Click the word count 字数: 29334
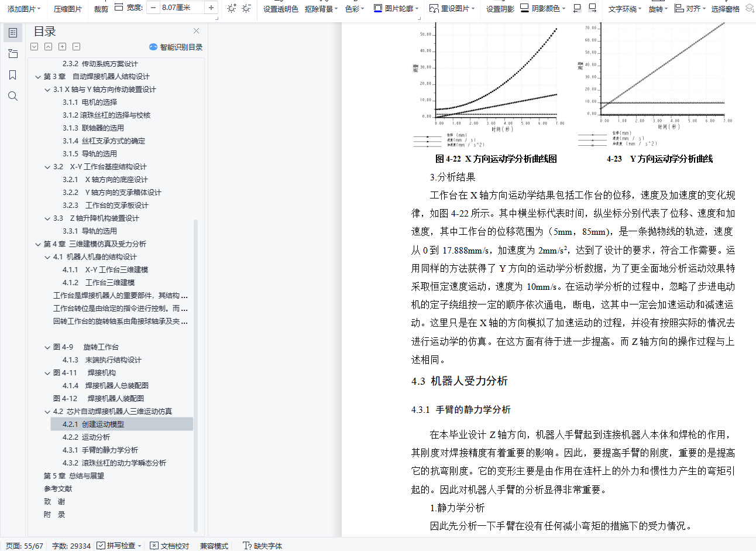 pos(71,546)
